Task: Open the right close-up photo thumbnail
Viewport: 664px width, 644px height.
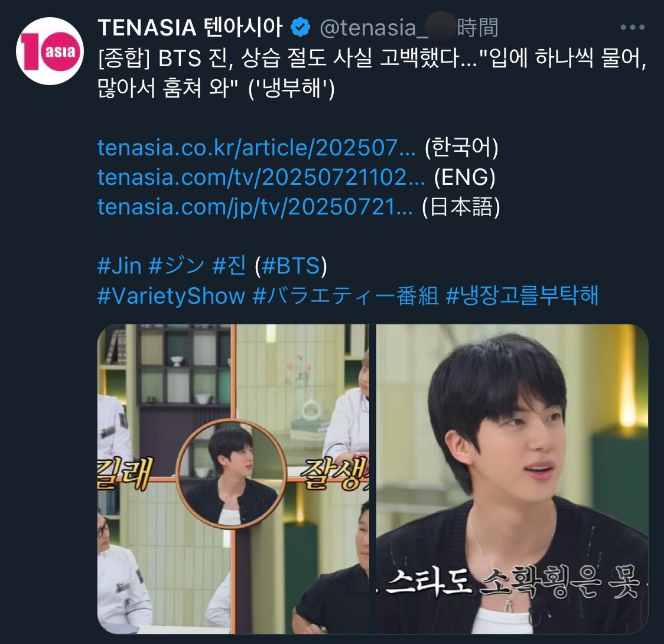Action: [x=512, y=479]
